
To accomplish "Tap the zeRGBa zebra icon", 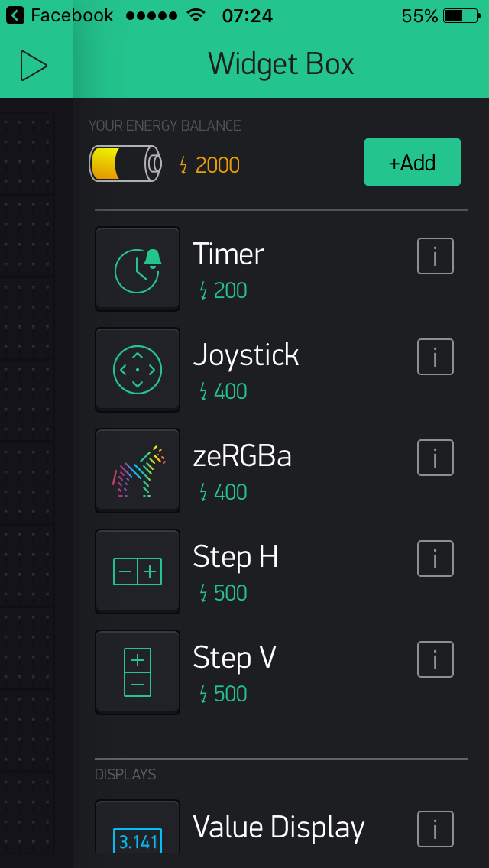I will 138,470.
